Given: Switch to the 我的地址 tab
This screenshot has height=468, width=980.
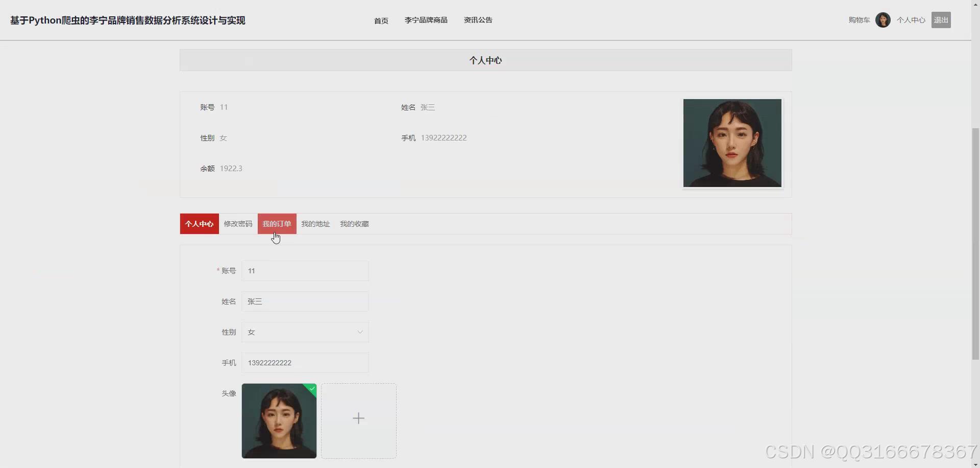Looking at the screenshot, I should (315, 224).
